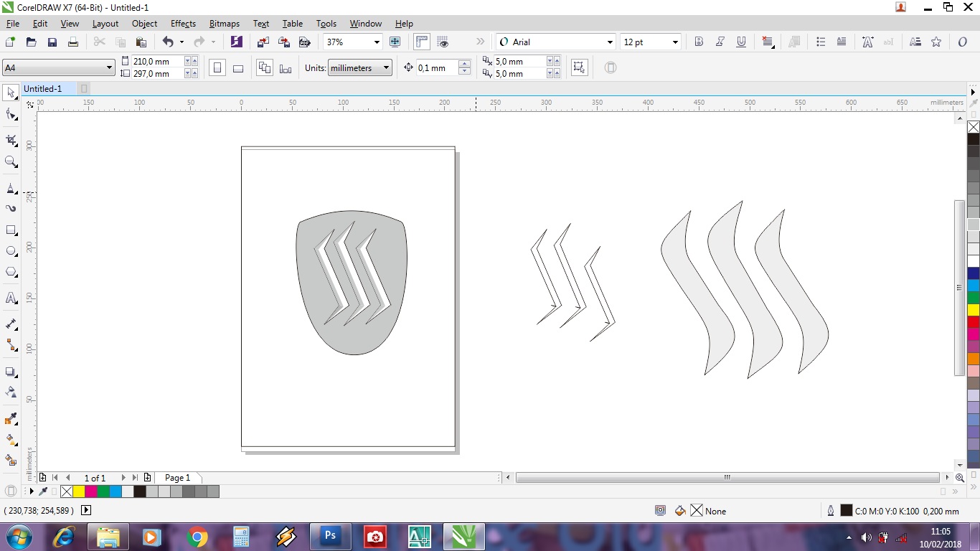The image size is (980, 551).
Task: Select the Rectangle tool
Action: tap(11, 230)
